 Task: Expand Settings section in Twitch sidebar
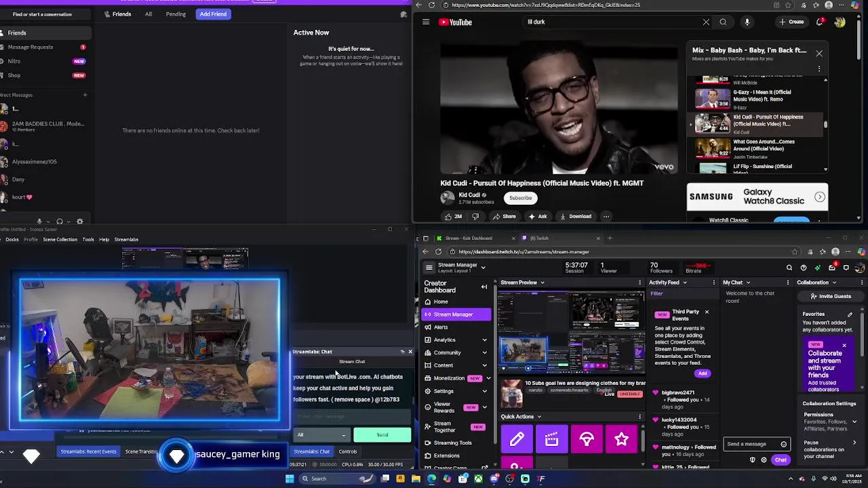pyautogui.click(x=484, y=391)
